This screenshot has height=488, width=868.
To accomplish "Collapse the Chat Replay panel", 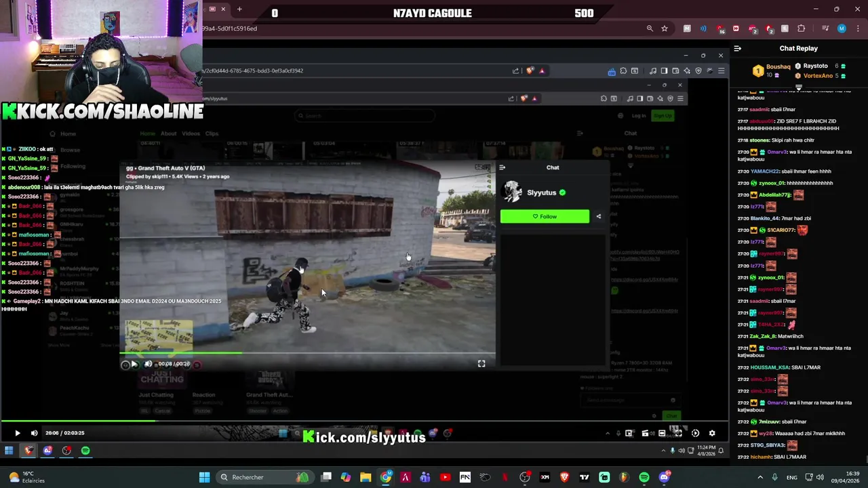I will click(738, 48).
